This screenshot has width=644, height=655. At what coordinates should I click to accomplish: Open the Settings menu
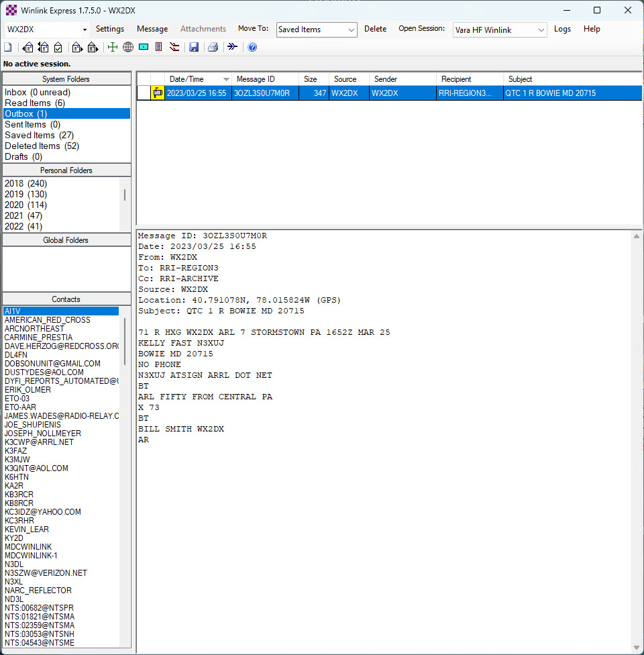[x=109, y=29]
